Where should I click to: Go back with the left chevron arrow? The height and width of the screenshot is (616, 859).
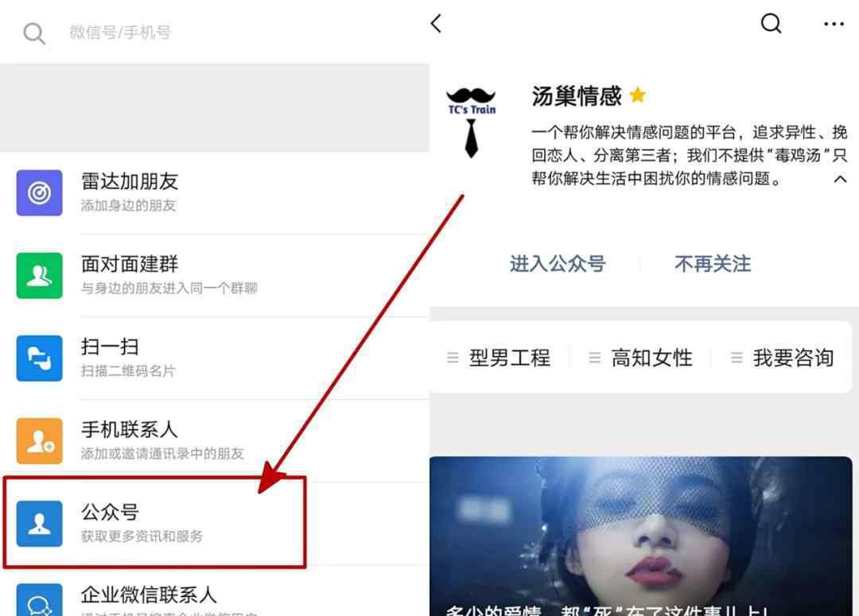click(x=436, y=24)
